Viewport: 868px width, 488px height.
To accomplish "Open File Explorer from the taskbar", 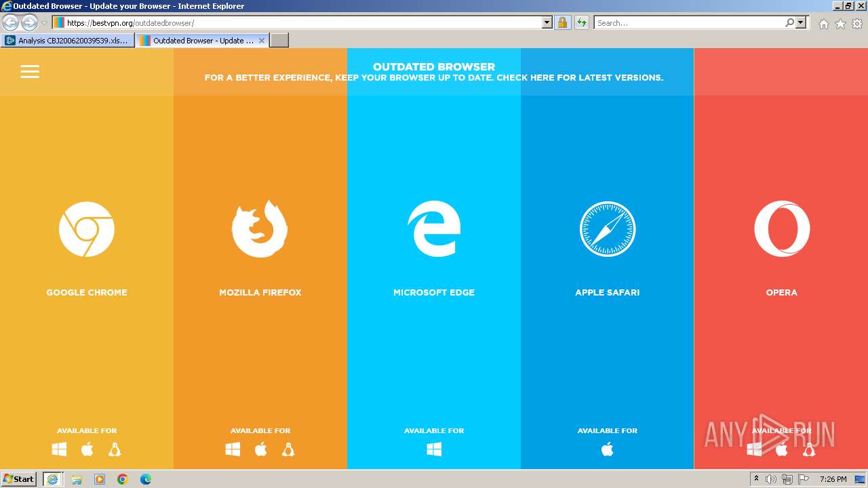I will click(x=77, y=479).
